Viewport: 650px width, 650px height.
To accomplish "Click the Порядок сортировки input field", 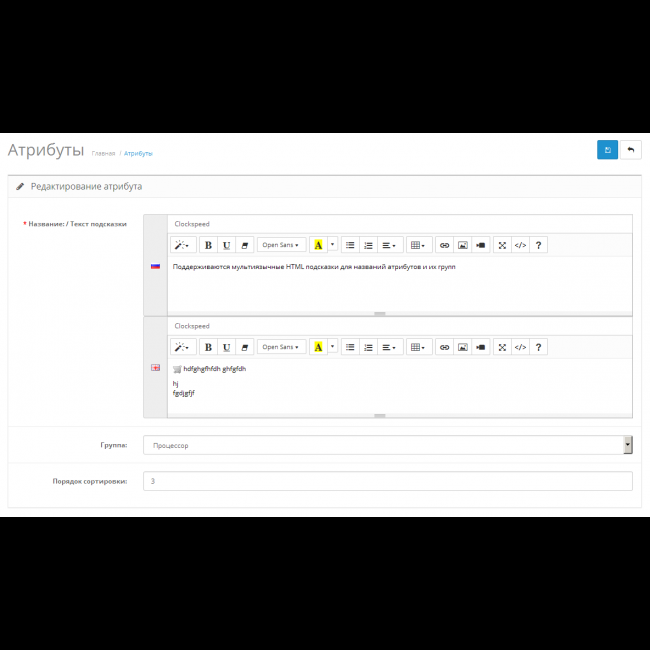I will 387,481.
